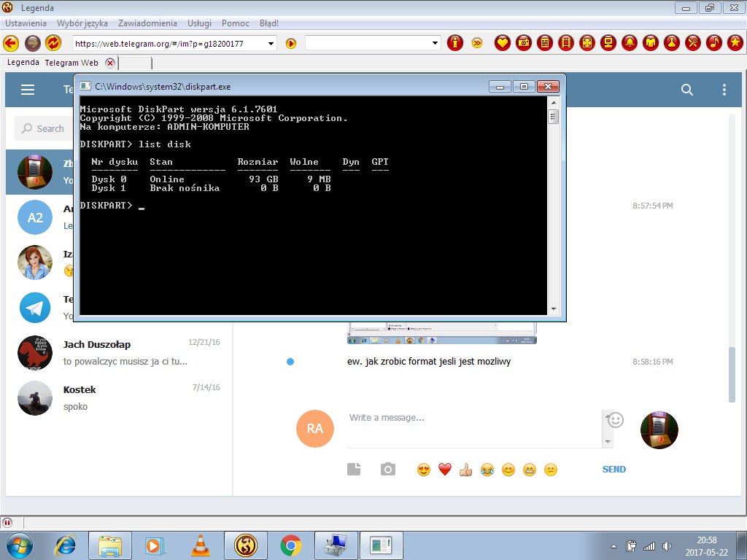Open the red-haired woman avatar chat
Viewport: 747px width, 560px height.
click(35, 262)
